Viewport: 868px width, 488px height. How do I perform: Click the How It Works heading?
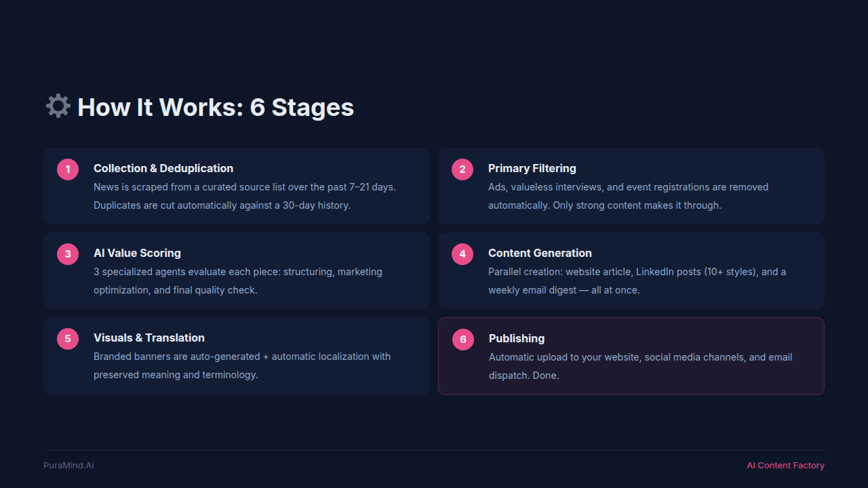tap(215, 107)
